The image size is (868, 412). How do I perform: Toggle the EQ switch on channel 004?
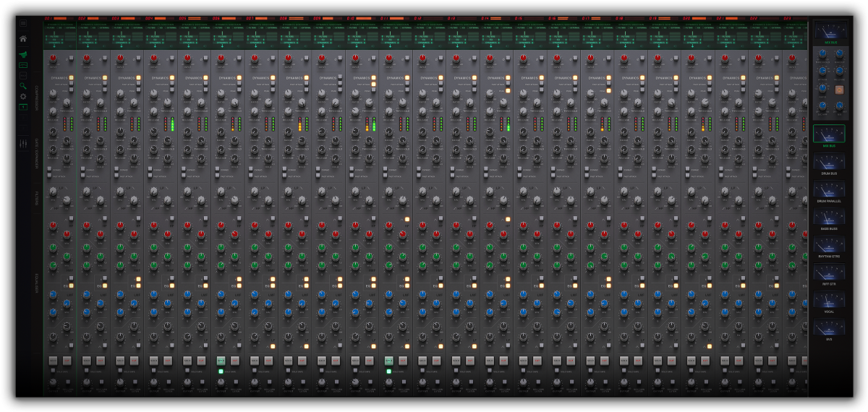(172, 286)
